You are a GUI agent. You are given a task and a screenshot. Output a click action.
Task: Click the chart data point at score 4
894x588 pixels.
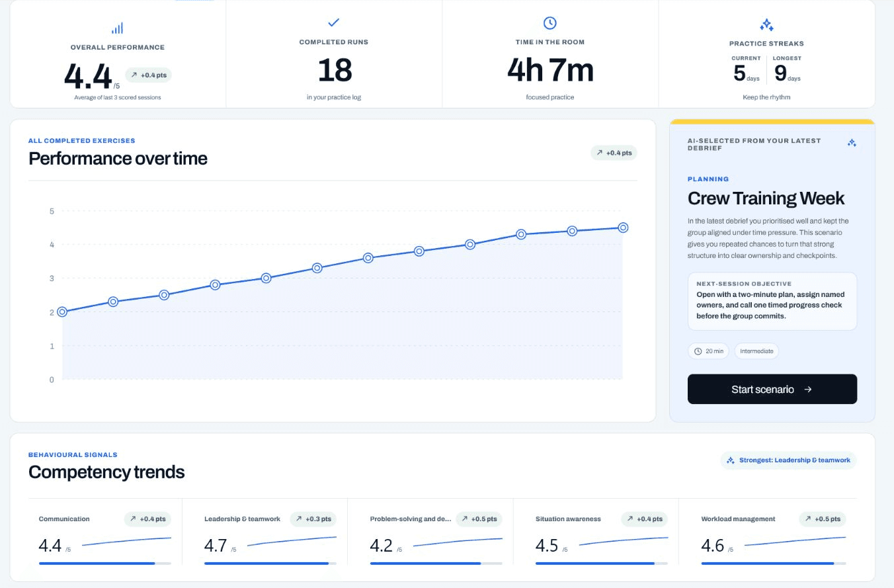[470, 244]
